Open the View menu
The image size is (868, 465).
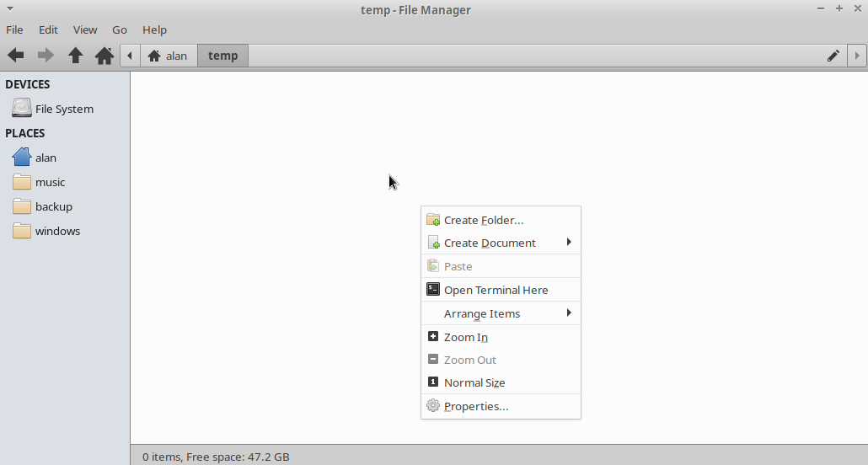click(x=85, y=29)
